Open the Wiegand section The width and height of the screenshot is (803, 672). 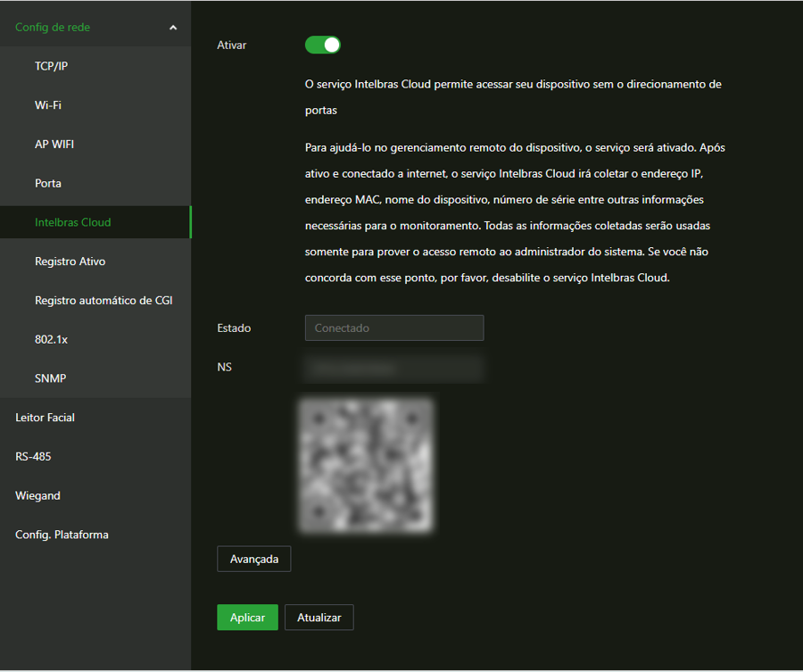point(37,496)
